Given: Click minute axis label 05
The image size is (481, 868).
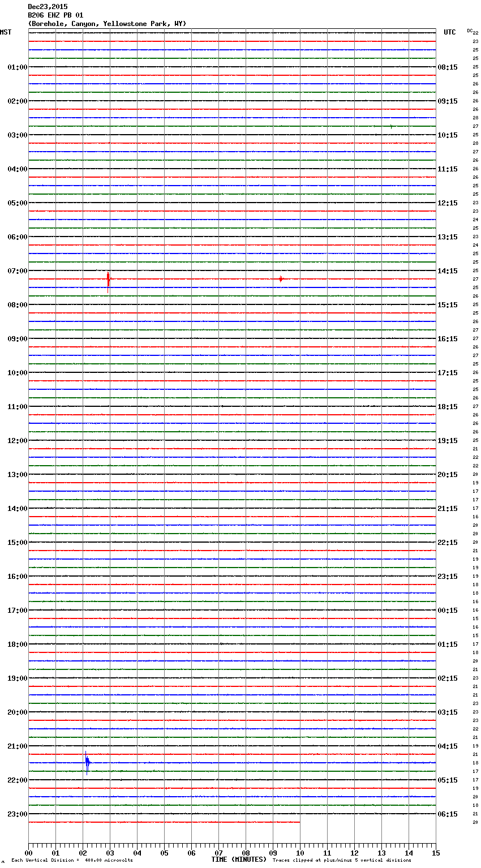Looking at the screenshot, I should (164, 853).
